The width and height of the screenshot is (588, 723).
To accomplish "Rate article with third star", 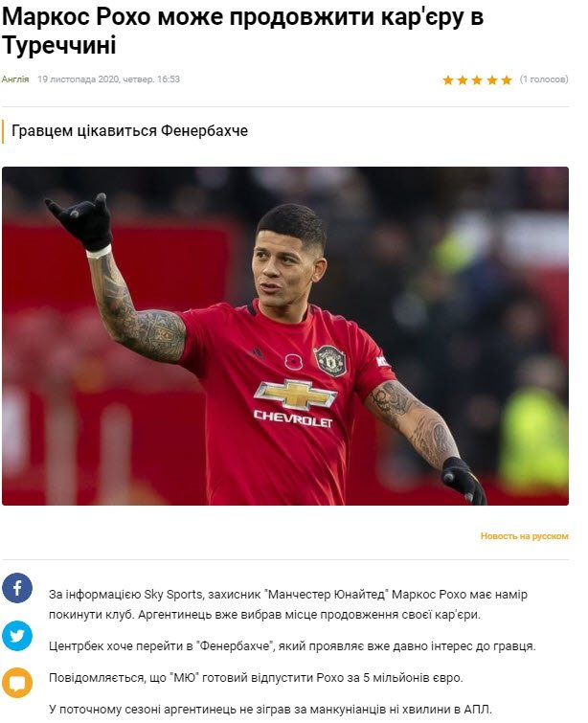I will click(x=477, y=80).
